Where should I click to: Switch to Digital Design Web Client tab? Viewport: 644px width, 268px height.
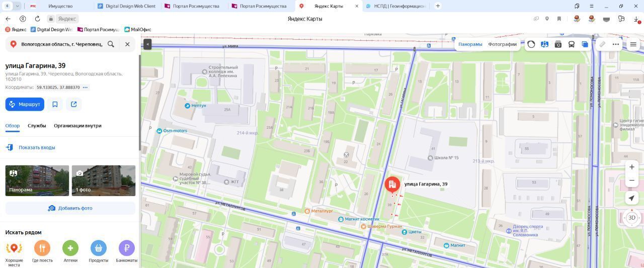point(127,6)
